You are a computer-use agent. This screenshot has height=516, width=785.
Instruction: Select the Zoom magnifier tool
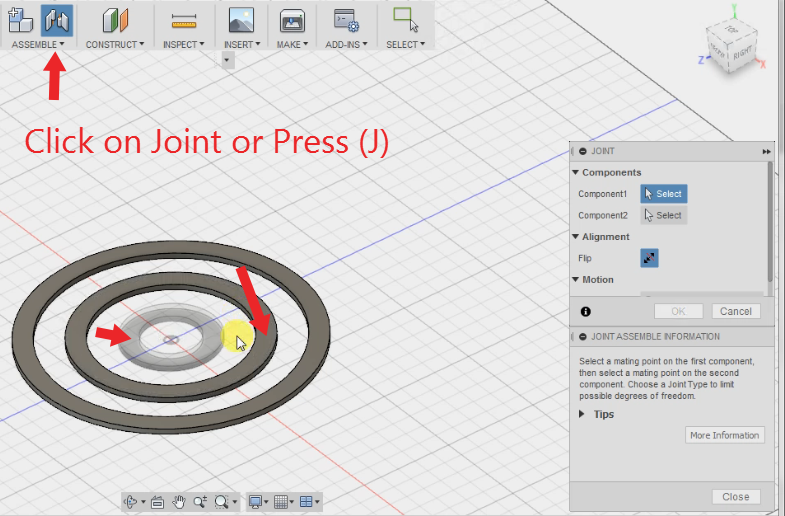[200, 501]
